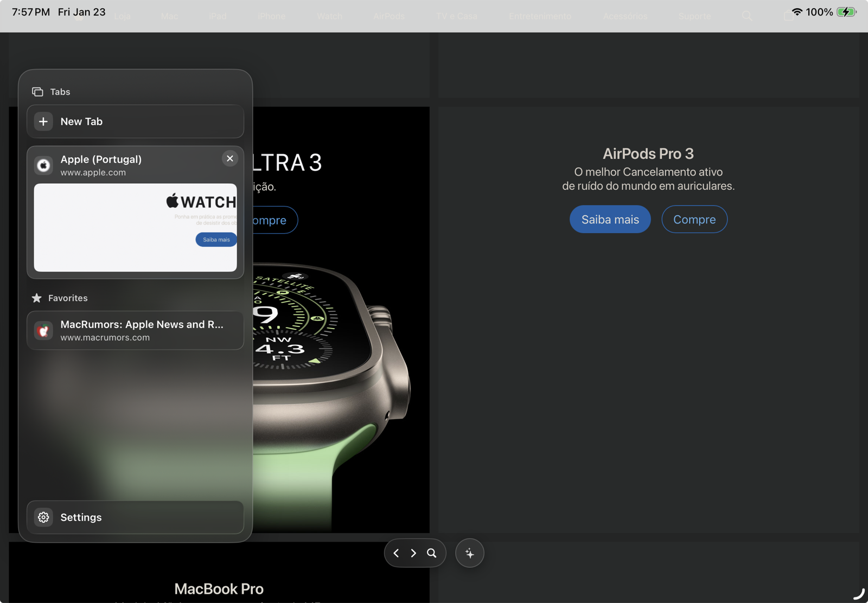Go forward with the right chevron

click(x=413, y=553)
